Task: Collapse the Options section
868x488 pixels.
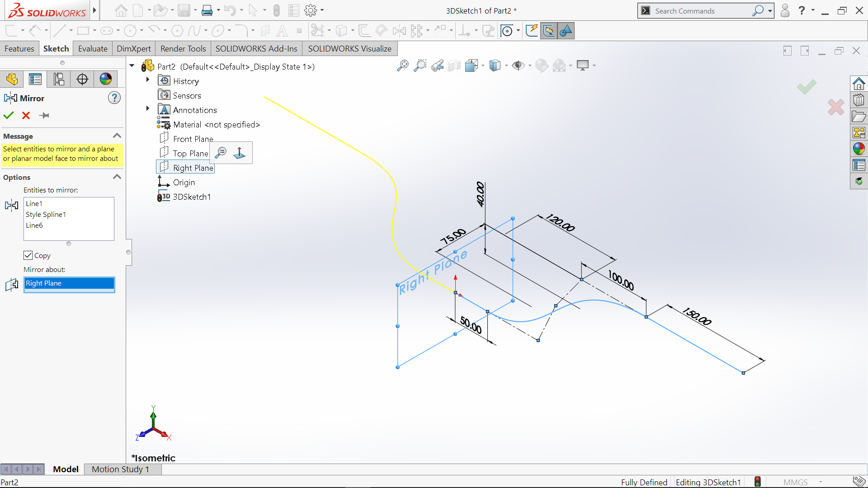Action: 117,177
